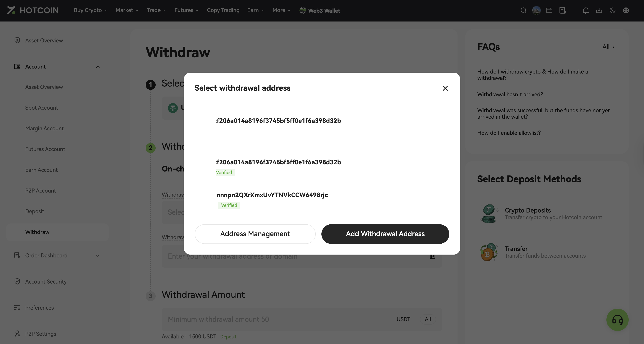644x344 pixels.
Task: Go to Copy Trading menu item
Action: click(223, 11)
